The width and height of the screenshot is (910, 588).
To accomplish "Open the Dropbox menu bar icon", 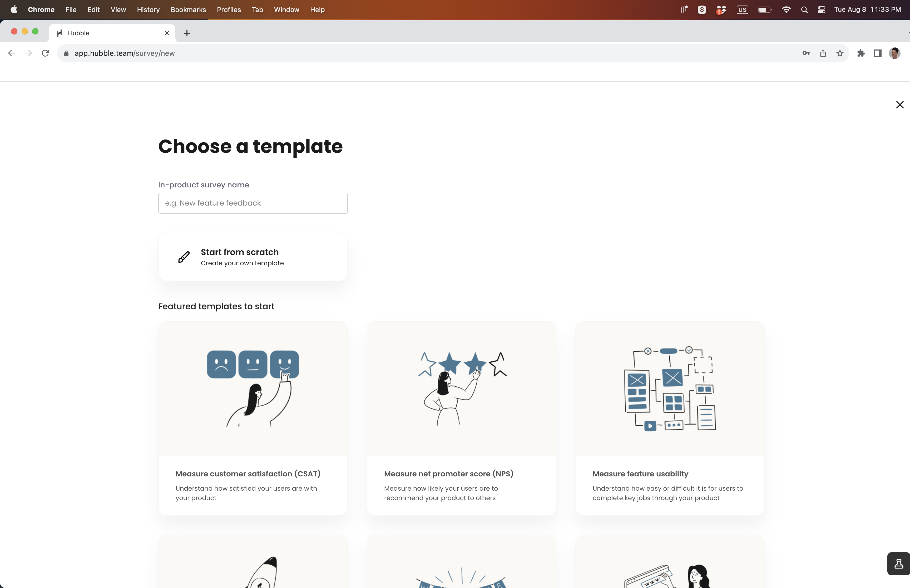I will coord(721,9).
